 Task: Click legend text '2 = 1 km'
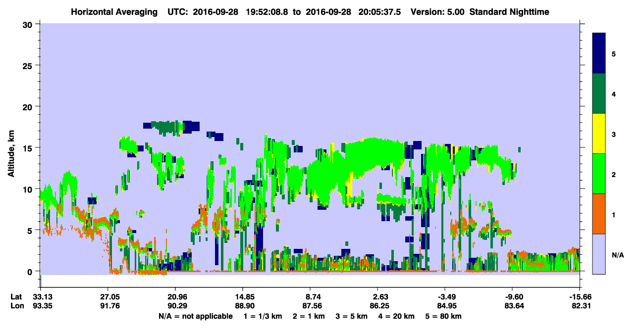[x=309, y=316]
